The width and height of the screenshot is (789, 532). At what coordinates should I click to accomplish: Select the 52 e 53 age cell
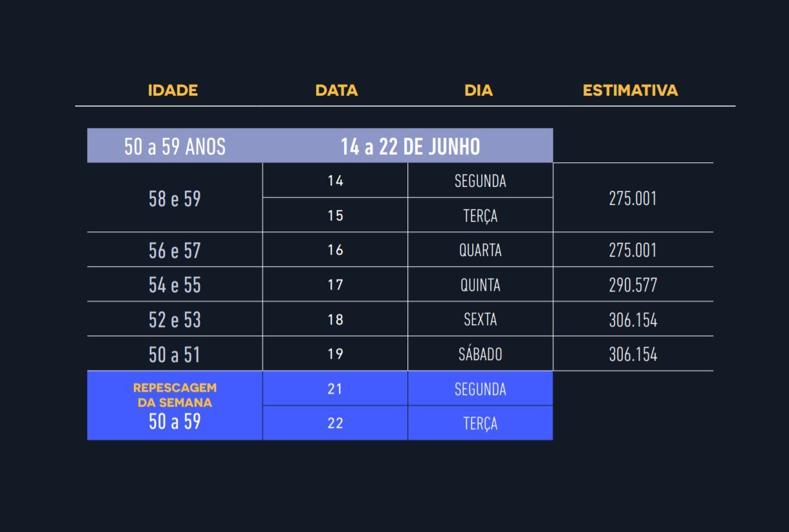pyautogui.click(x=175, y=319)
